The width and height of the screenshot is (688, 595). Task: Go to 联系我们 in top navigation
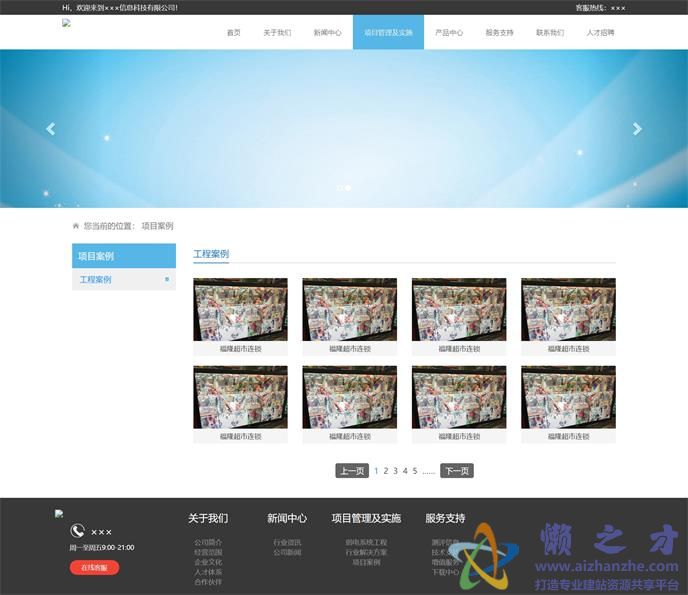coord(549,33)
